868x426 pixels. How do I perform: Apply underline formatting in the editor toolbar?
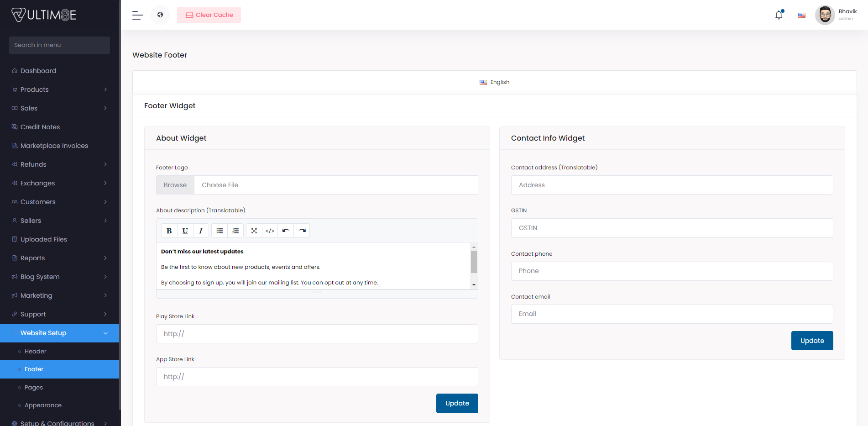(185, 231)
